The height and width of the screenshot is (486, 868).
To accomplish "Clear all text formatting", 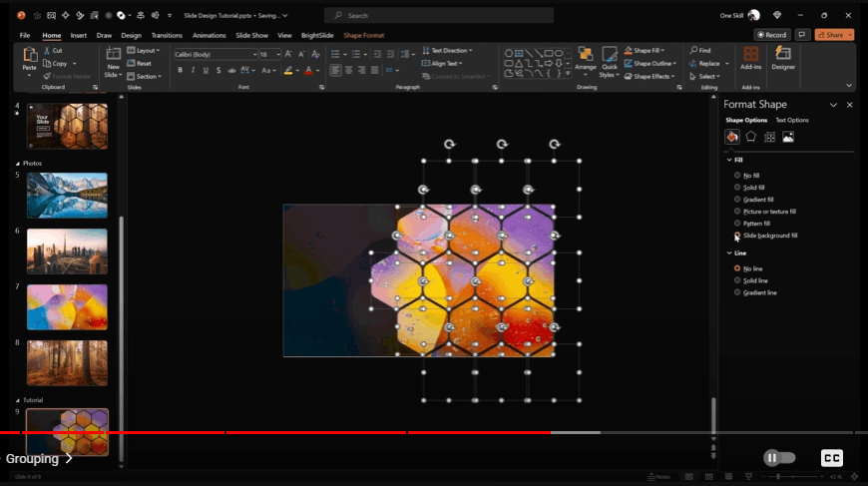I will tap(315, 54).
